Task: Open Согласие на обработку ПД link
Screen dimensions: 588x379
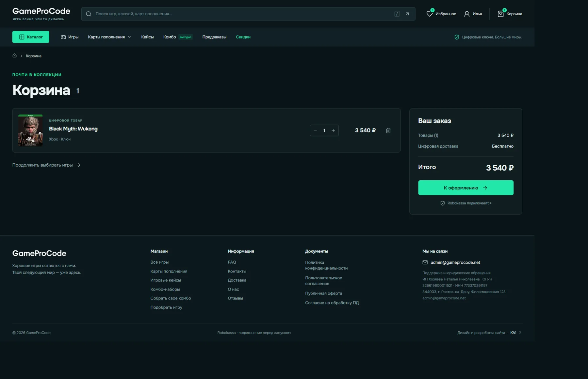Action: tap(332, 303)
